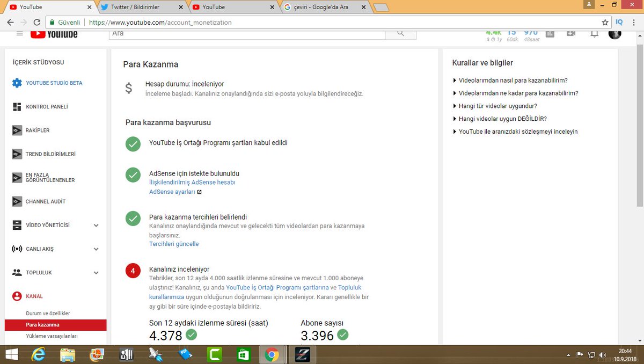This screenshot has width=644, height=364.
Task: Click the Video Yöneticisi icon
Action: coord(17,225)
